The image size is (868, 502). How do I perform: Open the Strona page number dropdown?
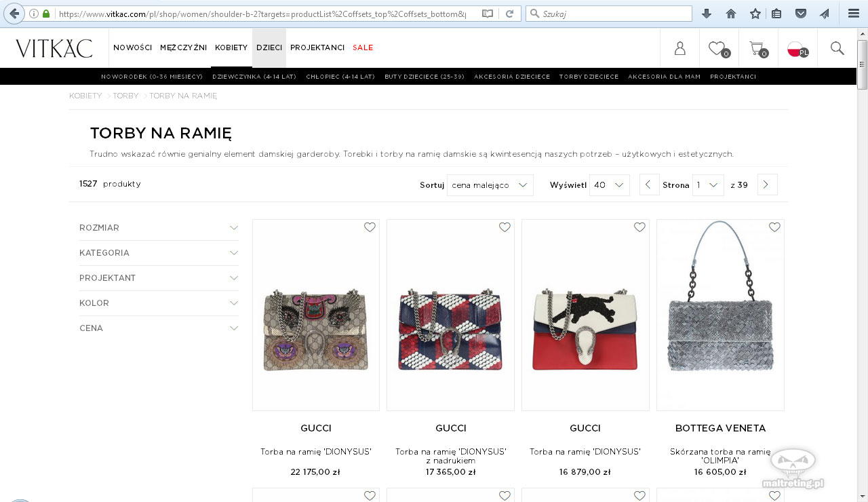(x=708, y=185)
